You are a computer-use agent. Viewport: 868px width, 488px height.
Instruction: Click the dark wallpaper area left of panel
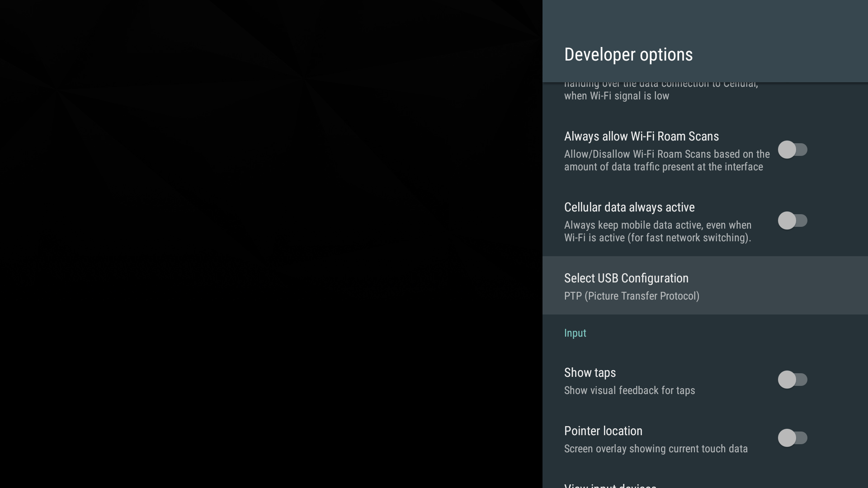point(271,244)
